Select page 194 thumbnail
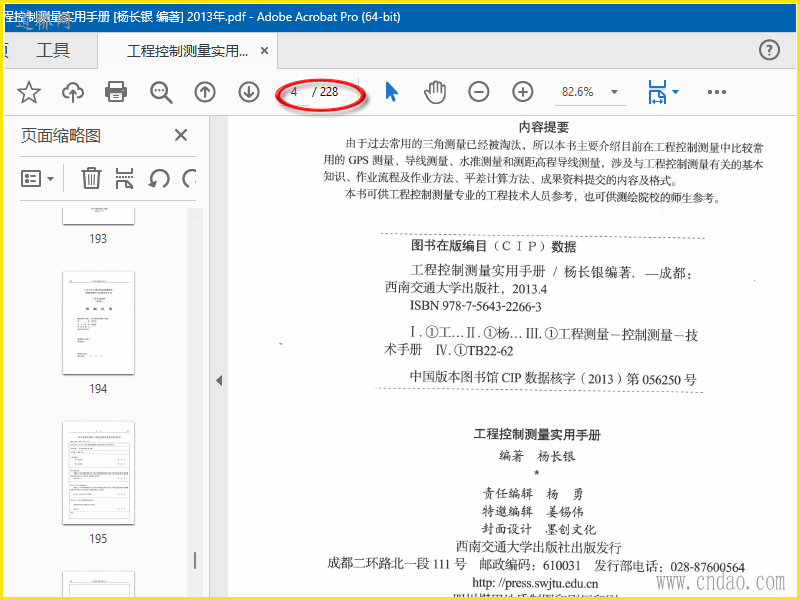Image resolution: width=800 pixels, height=600 pixels. (98, 323)
